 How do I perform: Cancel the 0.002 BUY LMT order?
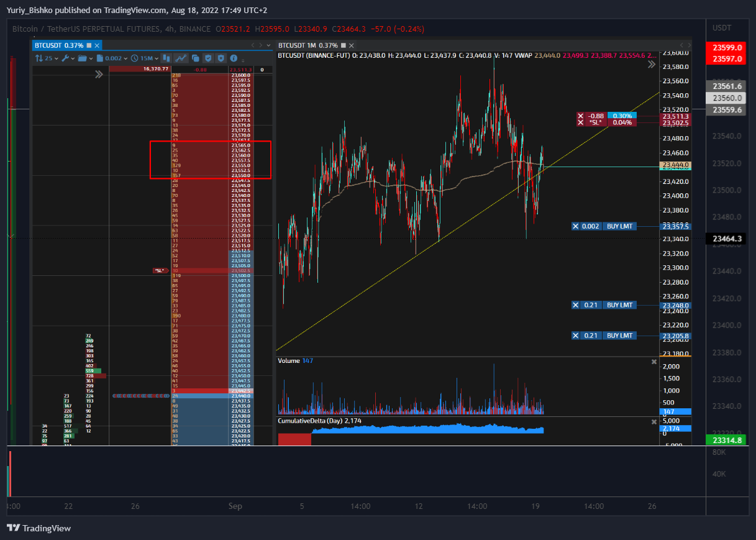(575, 226)
